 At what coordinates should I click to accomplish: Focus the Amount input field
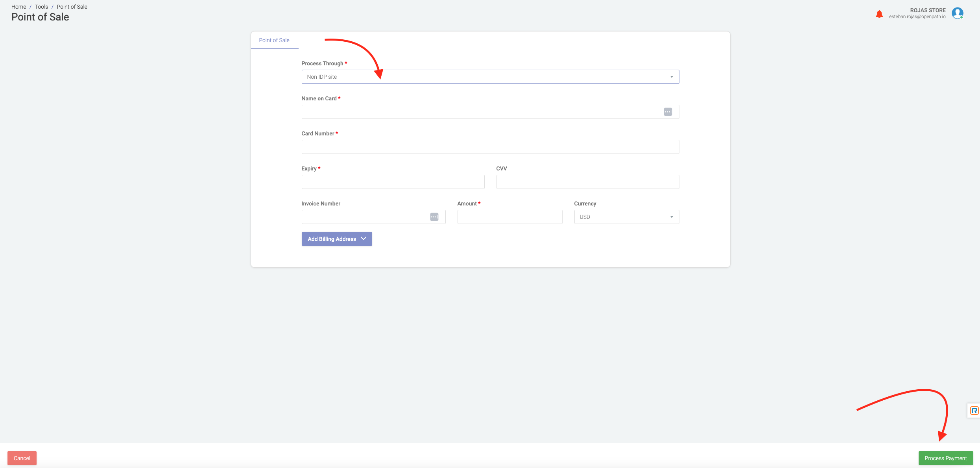(x=509, y=217)
